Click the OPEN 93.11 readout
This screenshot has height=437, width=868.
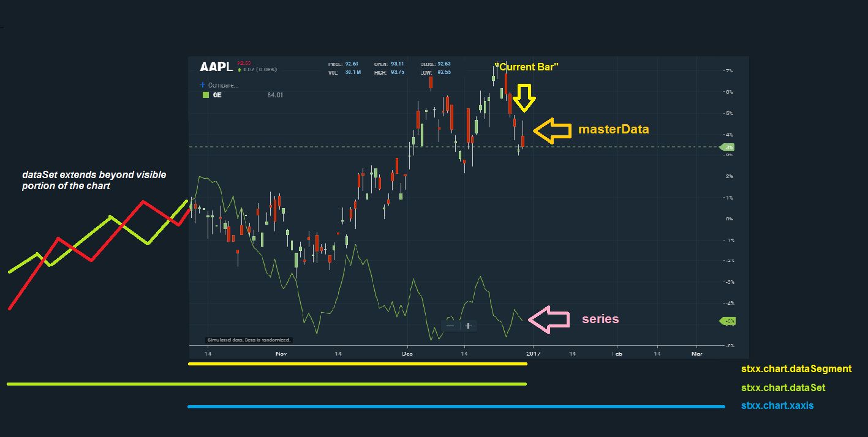point(389,64)
